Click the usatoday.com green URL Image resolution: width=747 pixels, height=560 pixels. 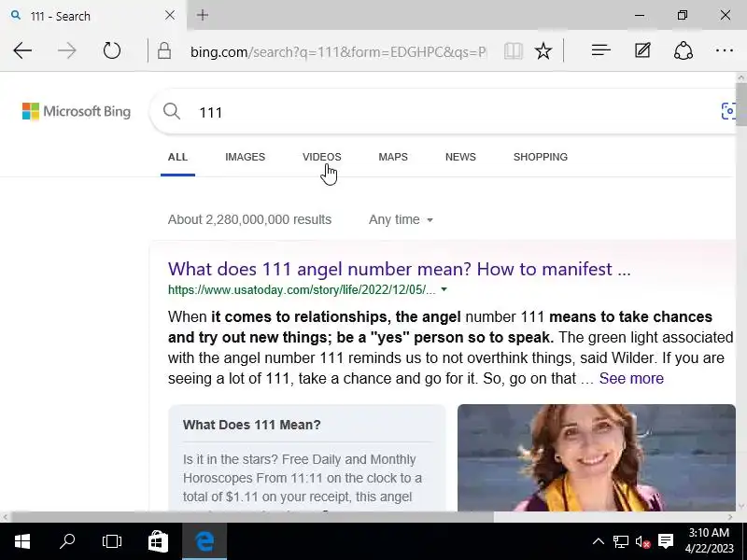[x=302, y=290]
